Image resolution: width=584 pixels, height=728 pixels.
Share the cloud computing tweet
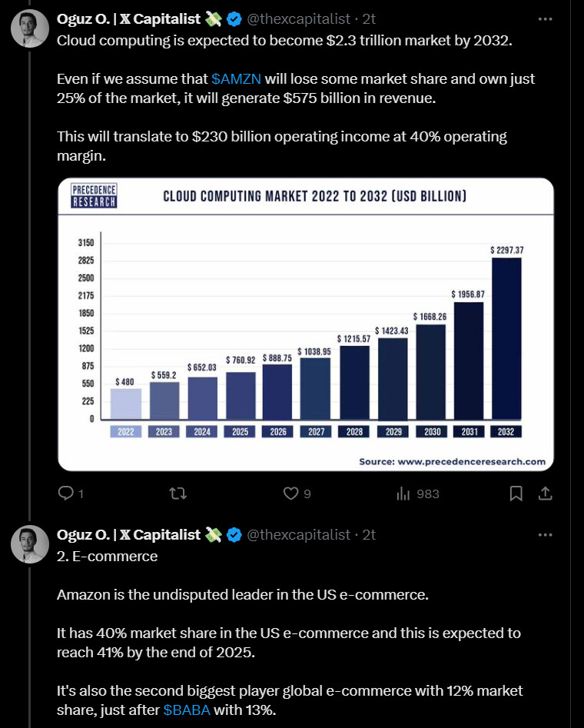click(544, 494)
